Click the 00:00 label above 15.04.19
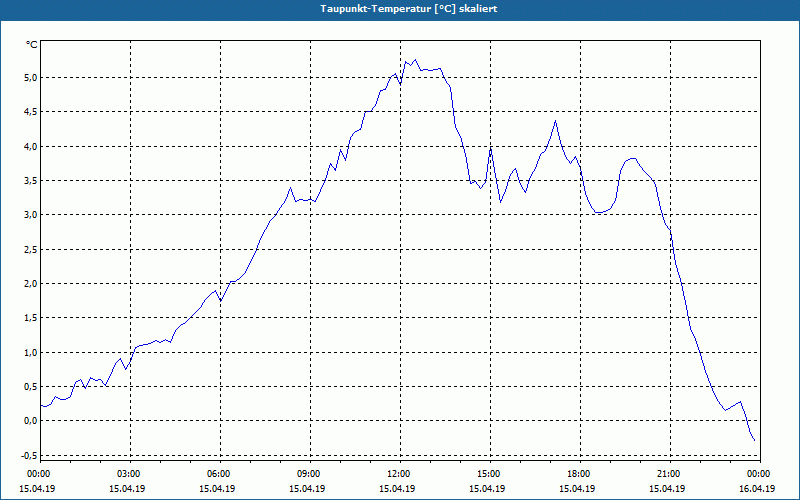Screen dimensions: 800x500 coord(37,474)
